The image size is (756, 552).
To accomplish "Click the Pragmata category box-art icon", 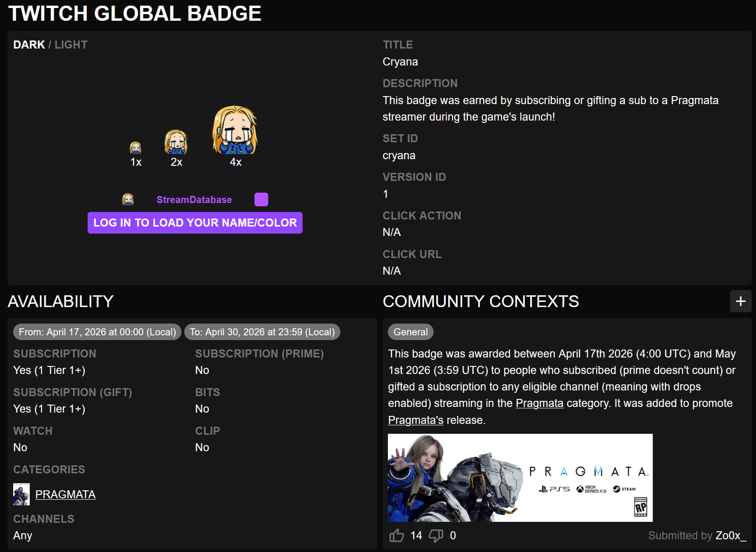I will click(21, 494).
